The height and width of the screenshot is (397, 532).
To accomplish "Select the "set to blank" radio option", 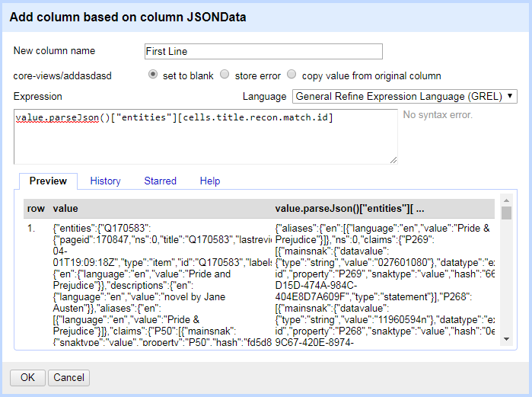I will point(153,75).
